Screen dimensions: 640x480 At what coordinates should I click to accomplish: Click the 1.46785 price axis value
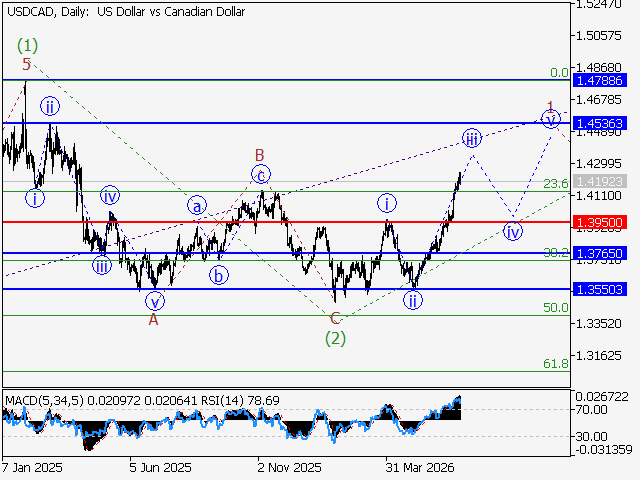tap(598, 100)
